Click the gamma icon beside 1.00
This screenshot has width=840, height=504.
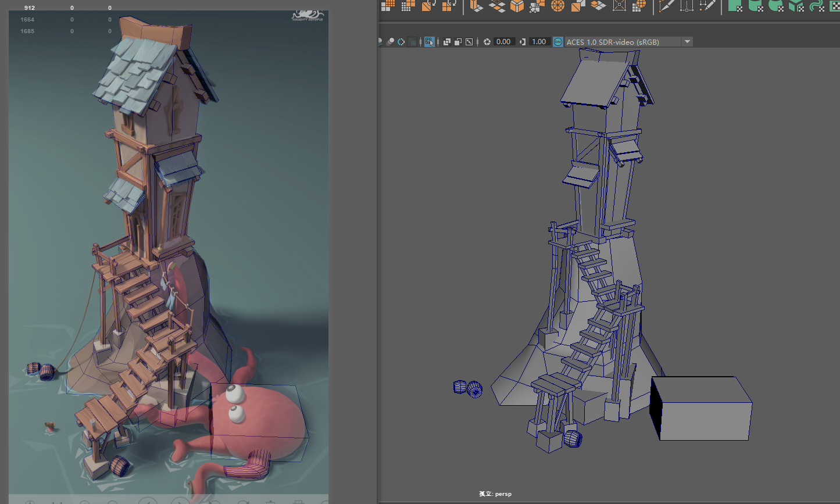(x=523, y=42)
